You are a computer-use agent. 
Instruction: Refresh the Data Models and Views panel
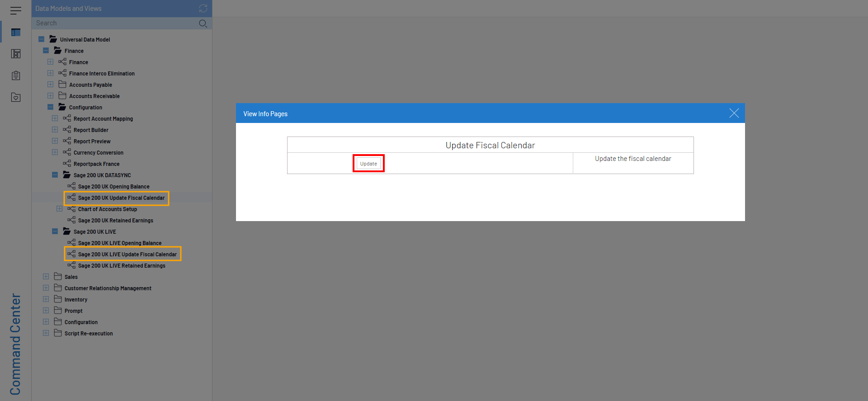coord(203,9)
